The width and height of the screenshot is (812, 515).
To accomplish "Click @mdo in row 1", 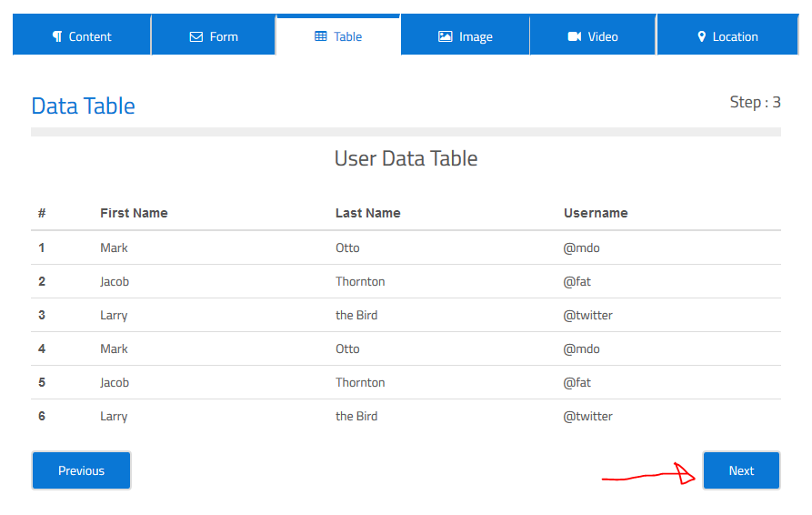I will pyautogui.click(x=582, y=247).
